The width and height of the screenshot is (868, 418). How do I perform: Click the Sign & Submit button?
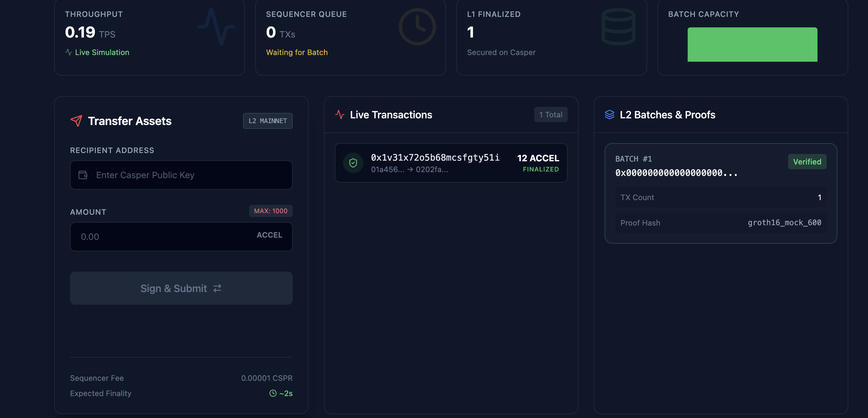tap(181, 288)
